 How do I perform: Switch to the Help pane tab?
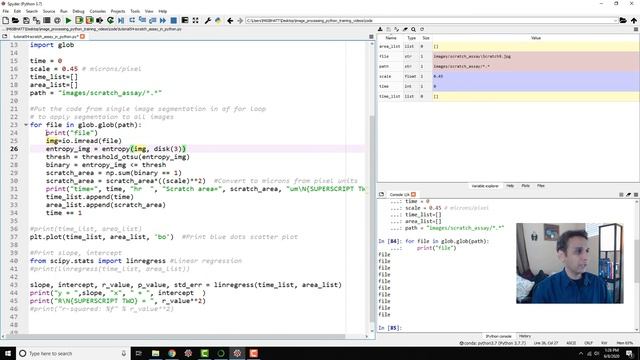click(510, 186)
